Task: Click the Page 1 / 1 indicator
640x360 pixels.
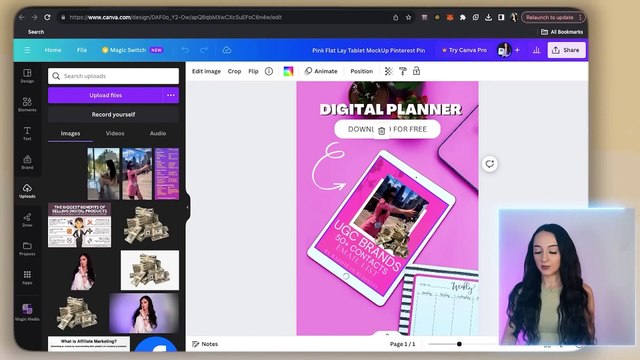Action: (x=402, y=344)
